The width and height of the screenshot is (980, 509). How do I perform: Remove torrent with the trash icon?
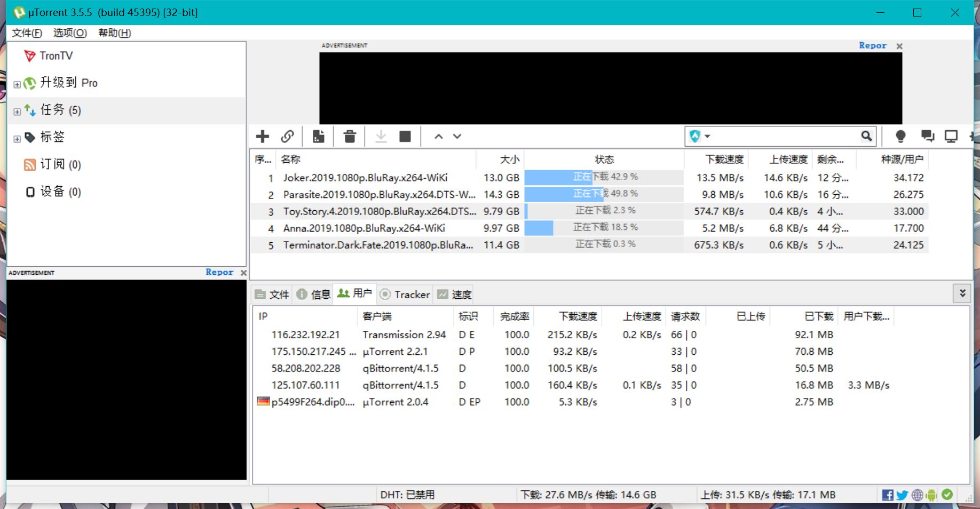click(350, 137)
